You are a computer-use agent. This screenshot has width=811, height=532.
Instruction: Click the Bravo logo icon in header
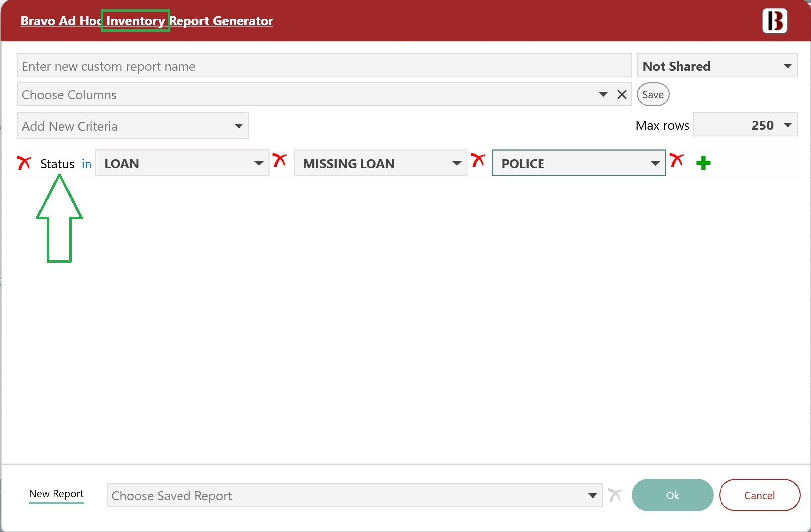(x=775, y=21)
